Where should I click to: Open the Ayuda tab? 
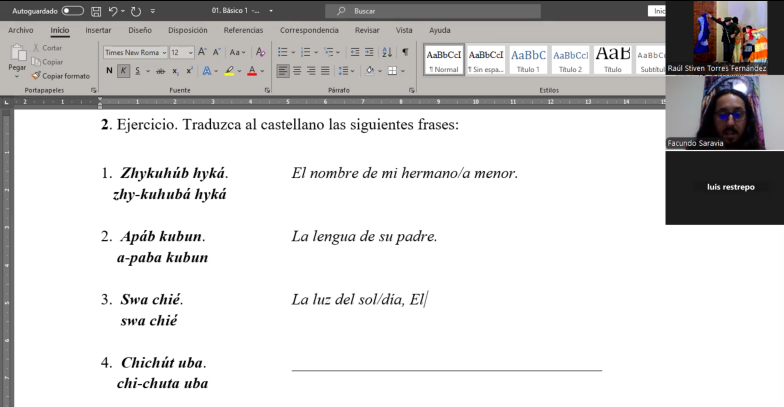tap(440, 30)
